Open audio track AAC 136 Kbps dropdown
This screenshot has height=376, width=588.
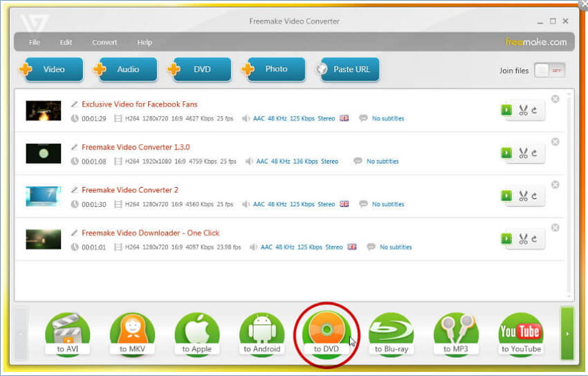[x=297, y=161]
